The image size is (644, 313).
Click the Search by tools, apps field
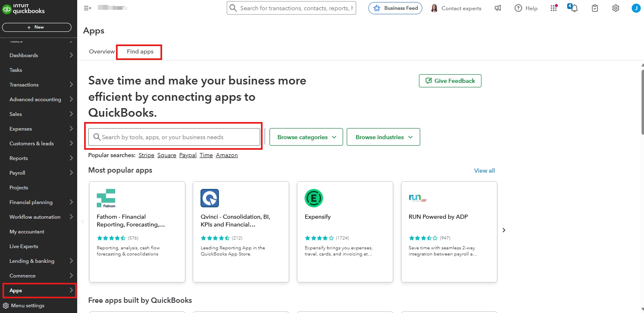click(x=174, y=137)
